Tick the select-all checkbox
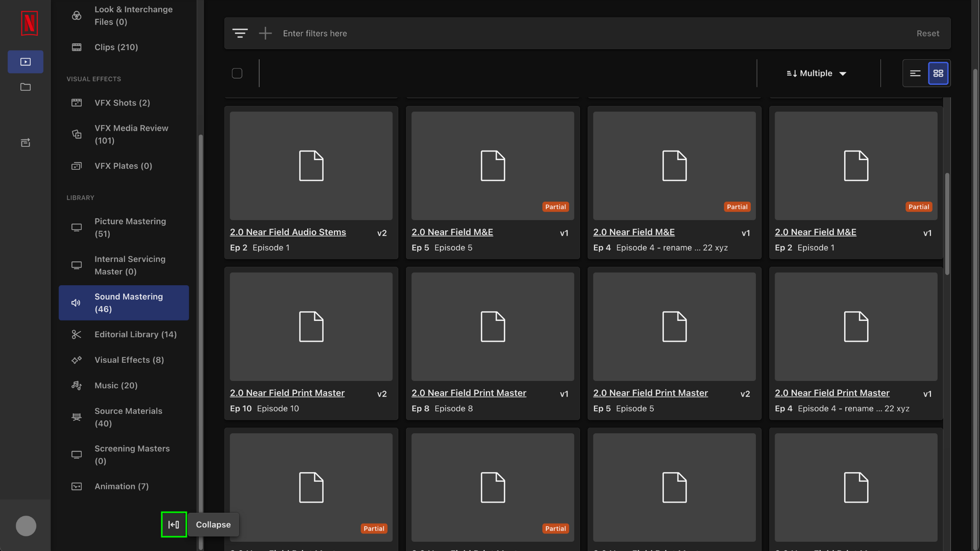 pos(237,73)
